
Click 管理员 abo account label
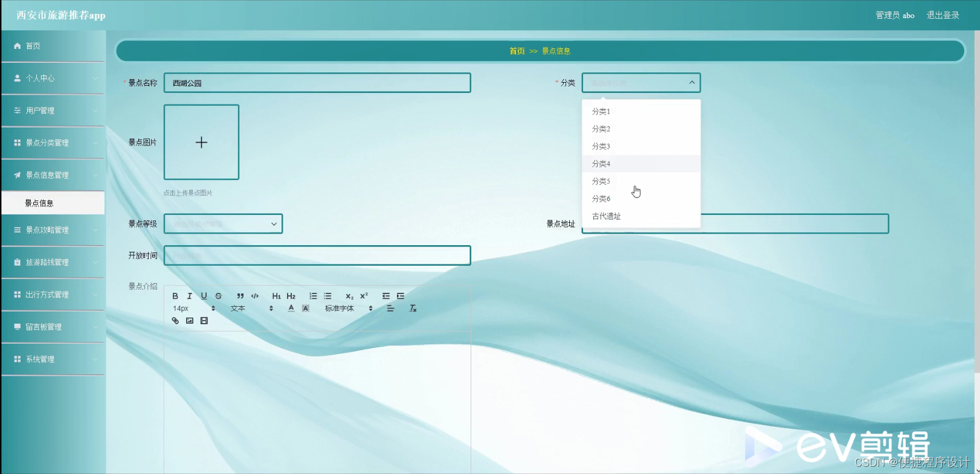point(895,15)
